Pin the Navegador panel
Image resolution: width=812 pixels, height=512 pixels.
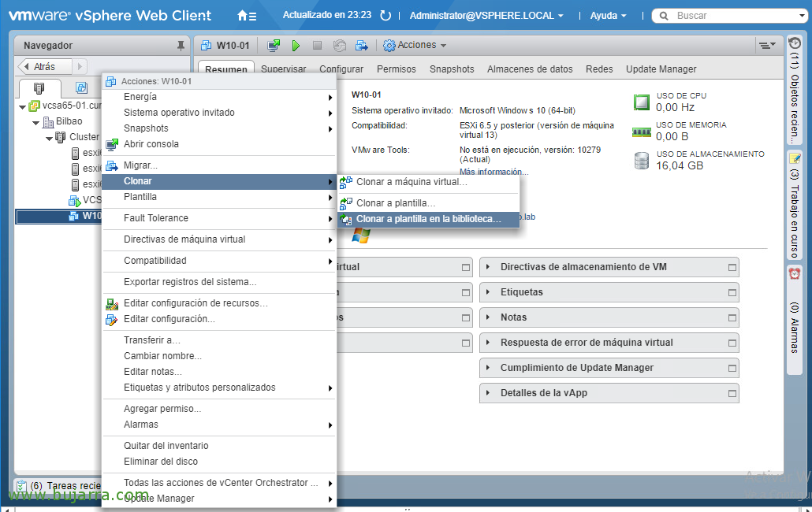coord(181,46)
